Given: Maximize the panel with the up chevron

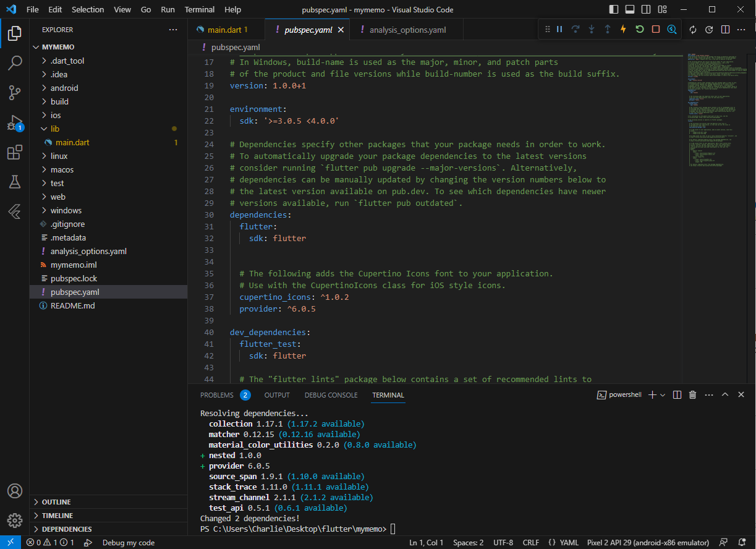Looking at the screenshot, I should pos(725,394).
